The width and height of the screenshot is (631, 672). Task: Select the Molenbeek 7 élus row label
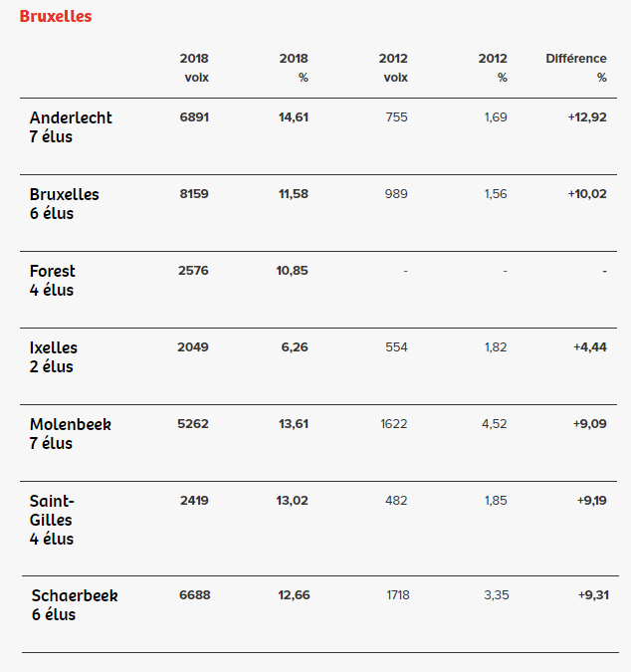tap(71, 434)
